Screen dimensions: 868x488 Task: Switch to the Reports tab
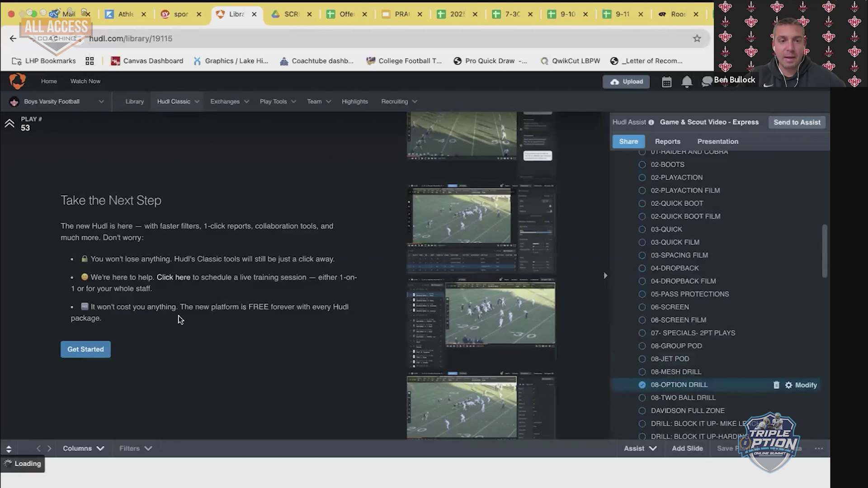click(668, 141)
